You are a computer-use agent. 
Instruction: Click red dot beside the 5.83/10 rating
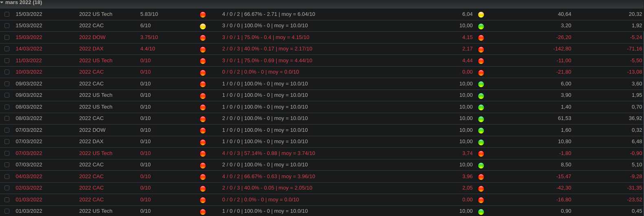click(x=203, y=15)
